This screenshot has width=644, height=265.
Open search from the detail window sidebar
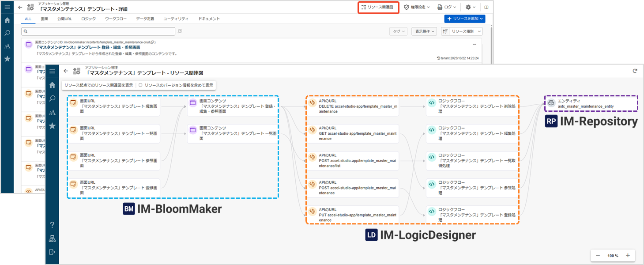(7, 33)
